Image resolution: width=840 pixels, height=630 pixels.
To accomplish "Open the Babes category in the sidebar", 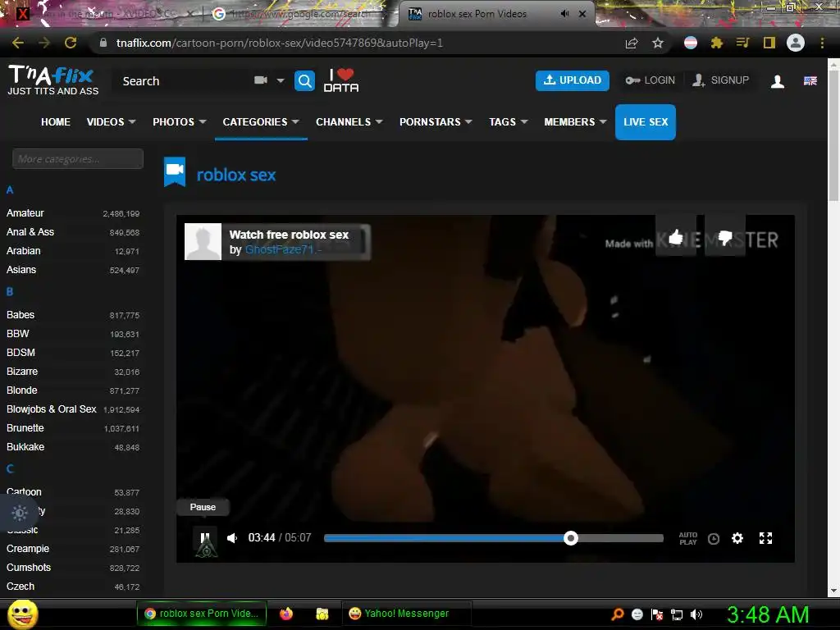I will click(x=21, y=315).
